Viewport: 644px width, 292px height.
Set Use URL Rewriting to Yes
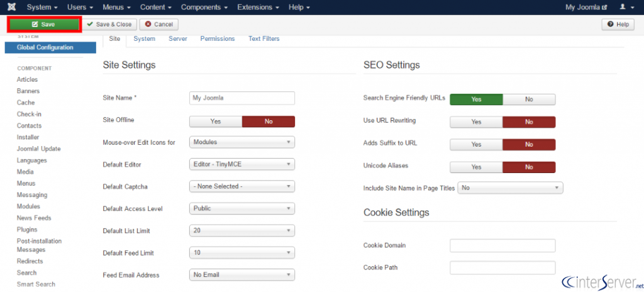477,122
